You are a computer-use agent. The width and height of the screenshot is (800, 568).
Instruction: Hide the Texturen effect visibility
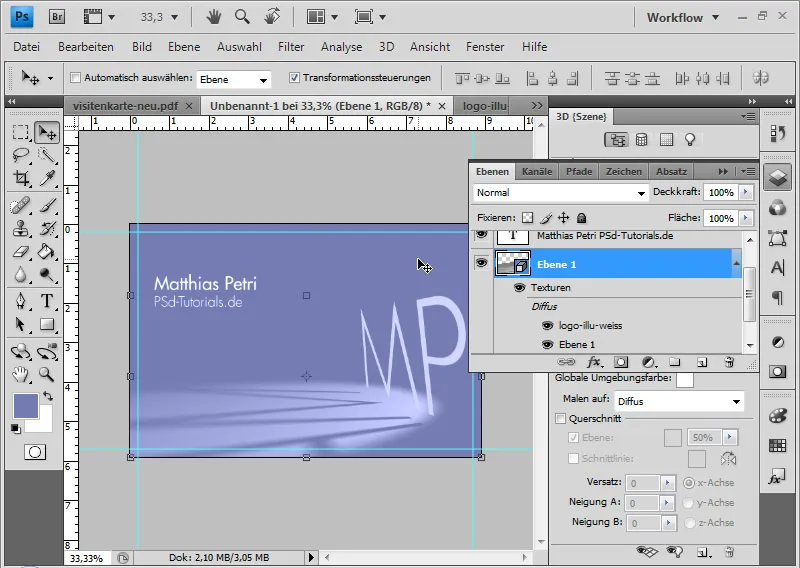click(519, 287)
